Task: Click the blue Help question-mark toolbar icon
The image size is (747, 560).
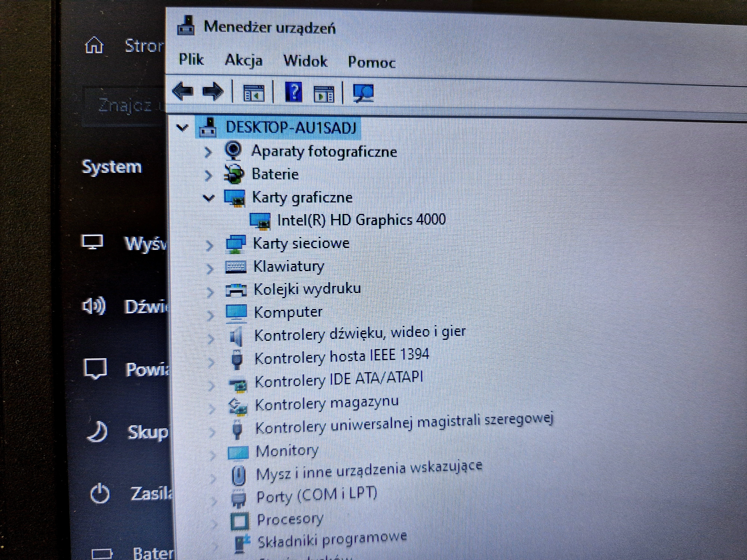Action: [x=293, y=92]
